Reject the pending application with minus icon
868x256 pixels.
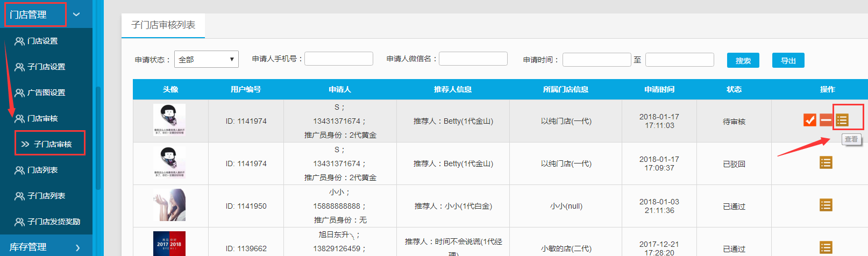tap(826, 120)
